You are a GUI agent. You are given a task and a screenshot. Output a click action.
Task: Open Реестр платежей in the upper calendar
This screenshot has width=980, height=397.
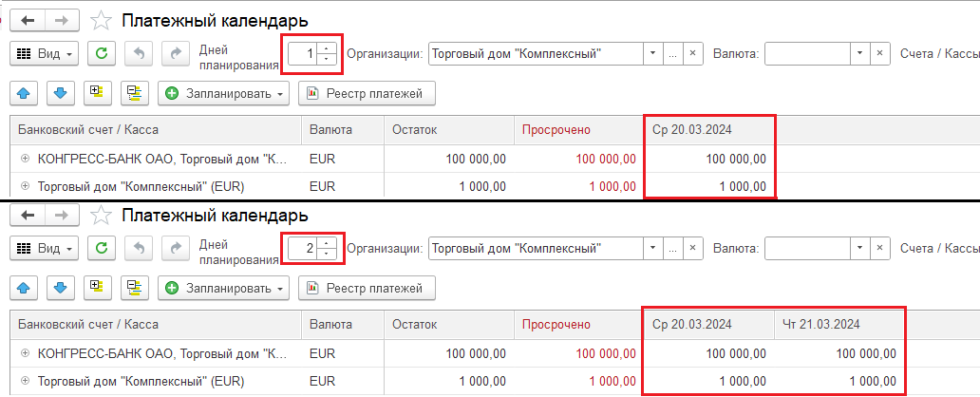[367, 93]
